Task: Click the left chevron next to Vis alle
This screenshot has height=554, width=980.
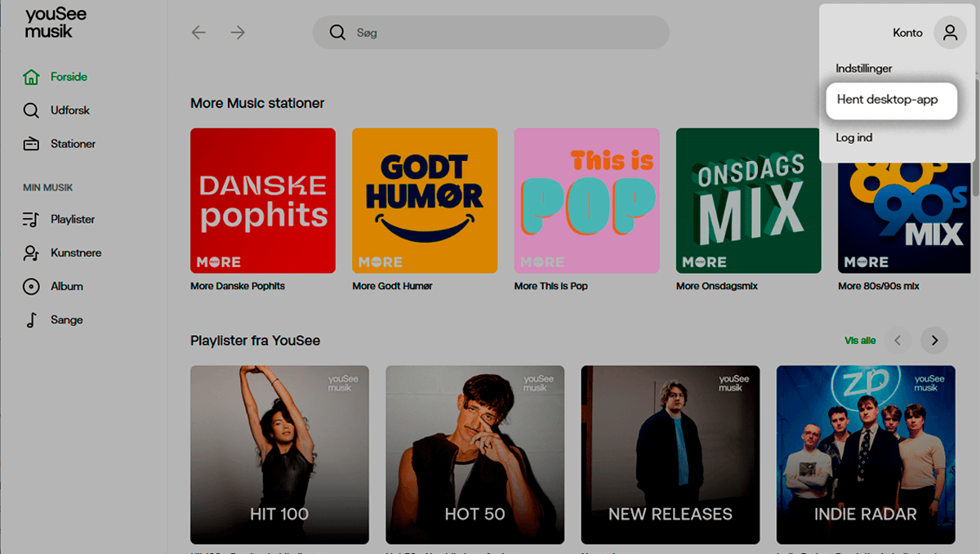Action: pyautogui.click(x=898, y=340)
